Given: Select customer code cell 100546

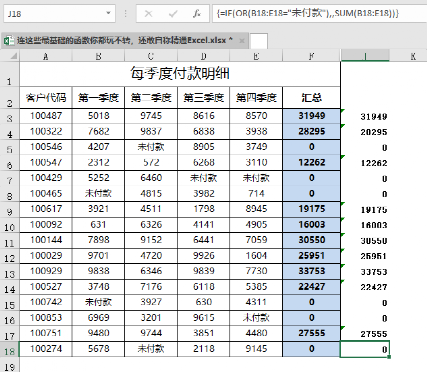Looking at the screenshot, I should (46, 147).
